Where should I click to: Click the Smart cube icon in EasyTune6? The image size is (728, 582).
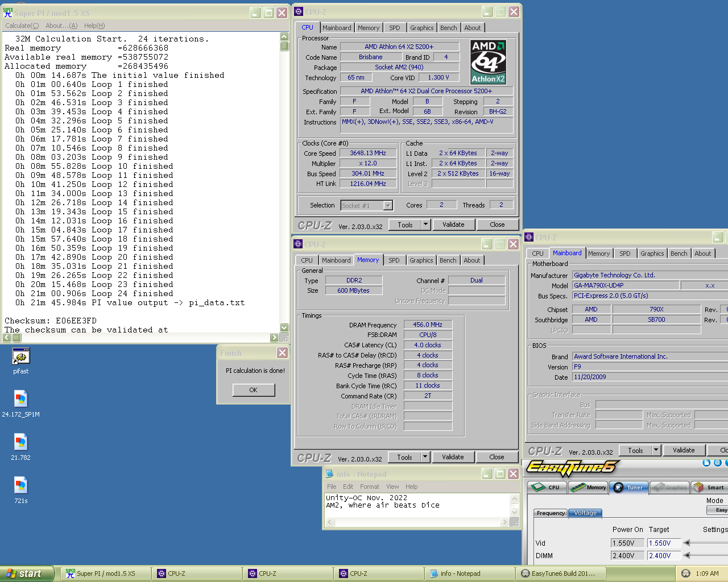pyautogui.click(x=698, y=487)
